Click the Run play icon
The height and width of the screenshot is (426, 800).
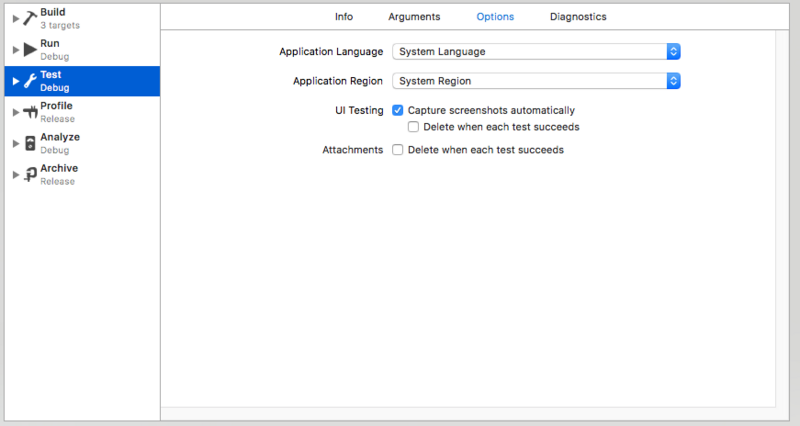pyautogui.click(x=30, y=49)
